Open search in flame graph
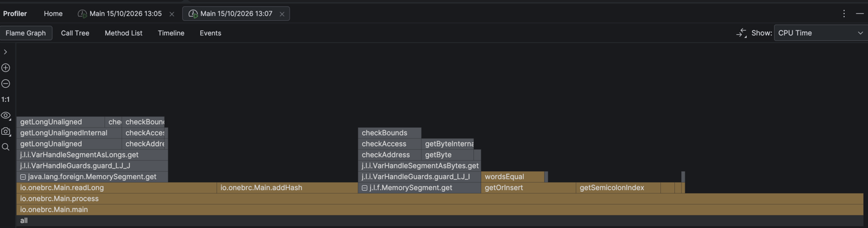 pyautogui.click(x=5, y=147)
